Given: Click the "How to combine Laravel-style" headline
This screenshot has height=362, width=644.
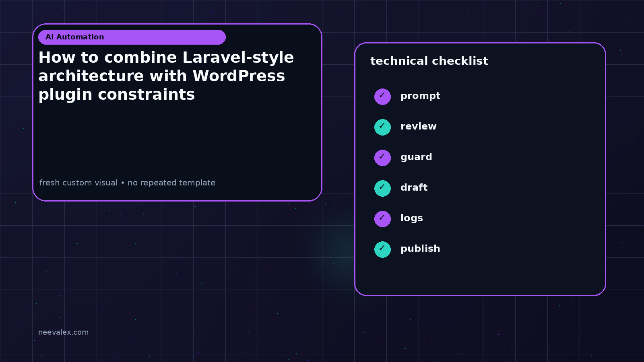Looking at the screenshot, I should [166, 58].
